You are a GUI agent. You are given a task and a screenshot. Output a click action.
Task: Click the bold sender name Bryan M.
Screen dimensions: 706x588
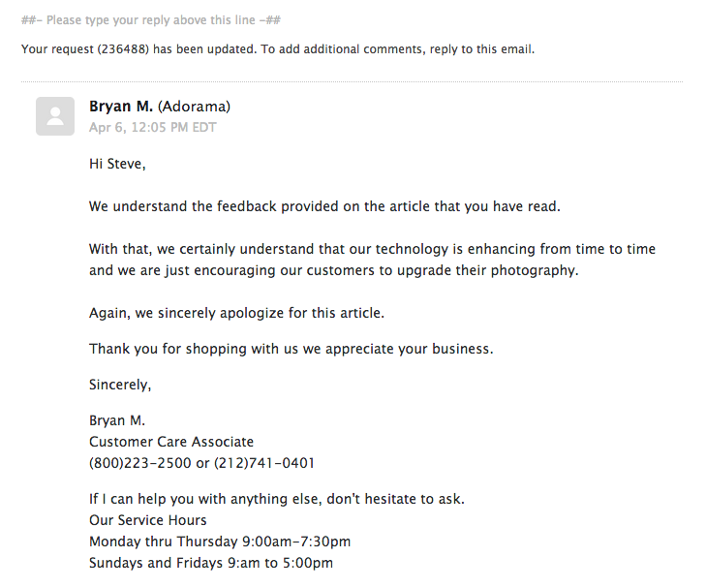[x=121, y=107]
